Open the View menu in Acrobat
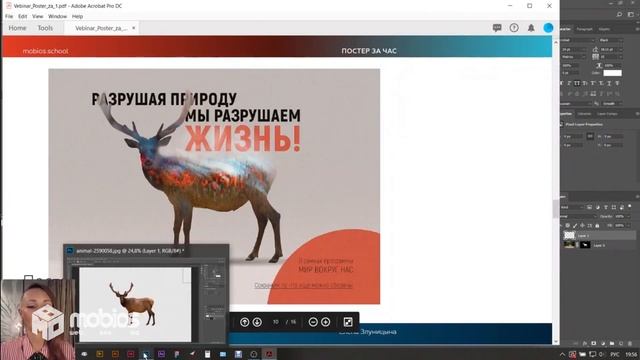 pyautogui.click(x=38, y=16)
